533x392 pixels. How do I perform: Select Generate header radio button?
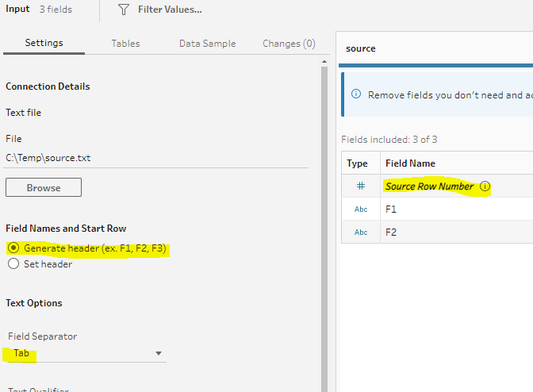point(13,248)
